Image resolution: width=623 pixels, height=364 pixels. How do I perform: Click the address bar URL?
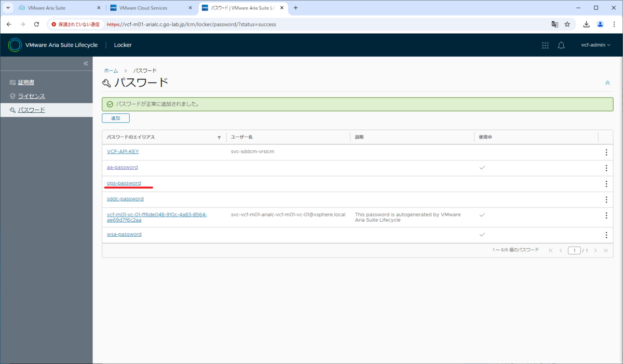pyautogui.click(x=191, y=24)
